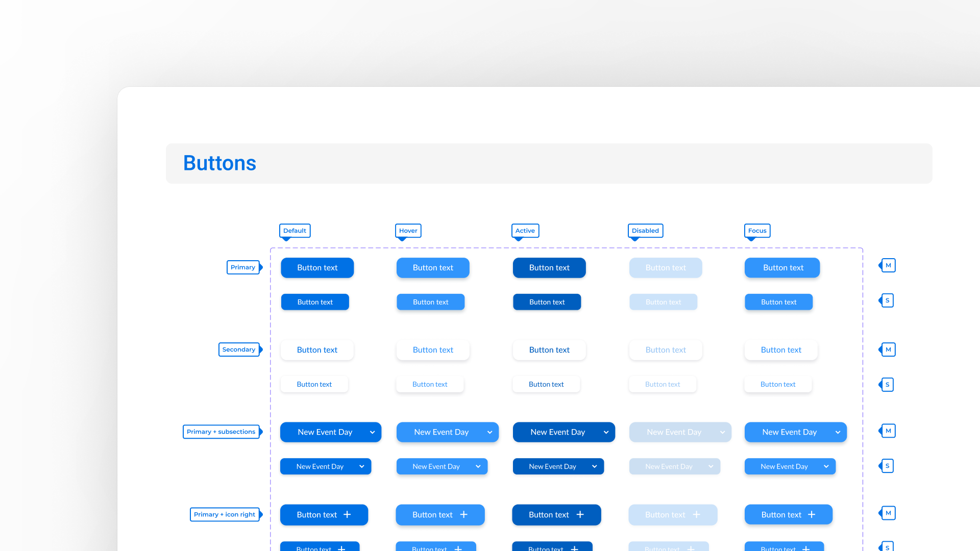Screen dimensions: 980x551
Task: Click the plus icon on disabled medium Button text
Action: pyautogui.click(x=696, y=515)
